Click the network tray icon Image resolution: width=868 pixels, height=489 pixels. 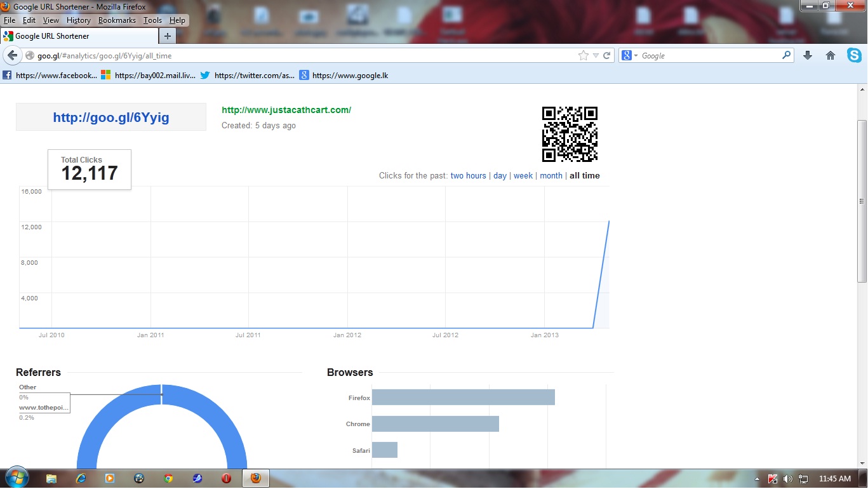point(803,479)
